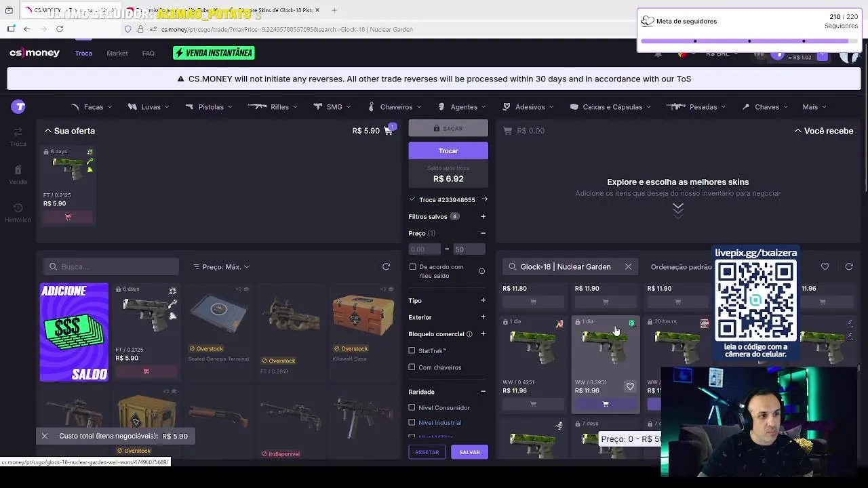Open the Caixas e Cápsulas menu
868x488 pixels.
click(x=611, y=107)
